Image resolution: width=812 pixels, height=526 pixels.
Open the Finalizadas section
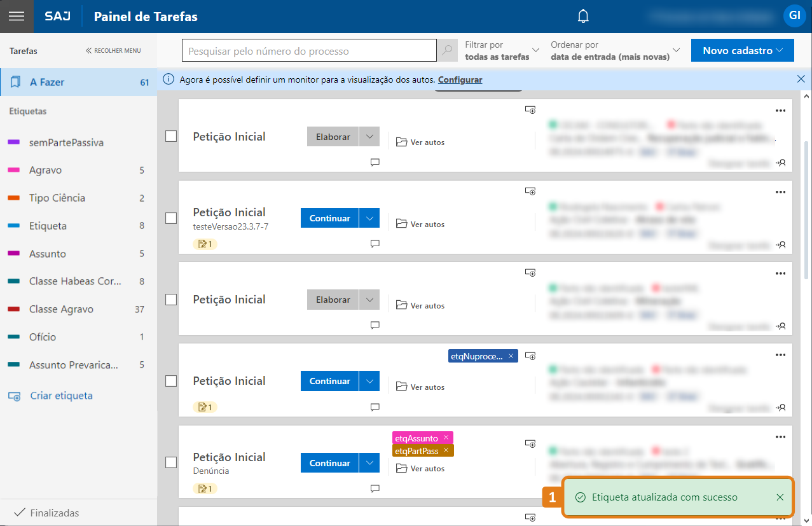(x=54, y=513)
